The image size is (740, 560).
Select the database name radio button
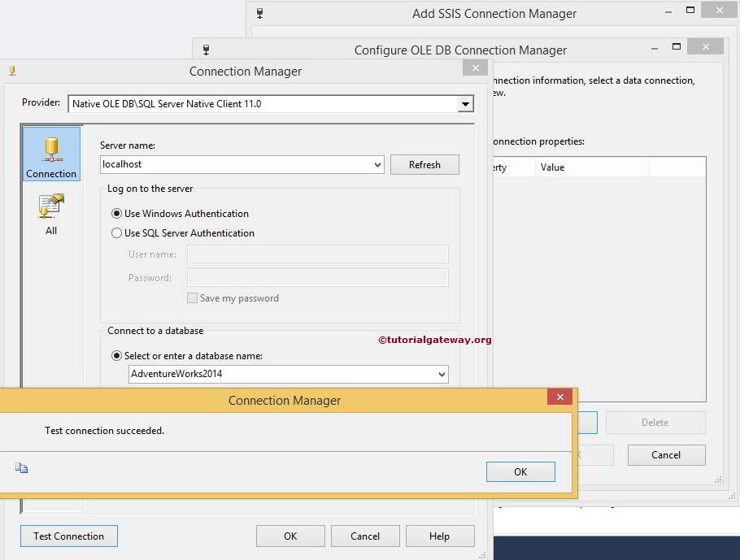point(116,355)
